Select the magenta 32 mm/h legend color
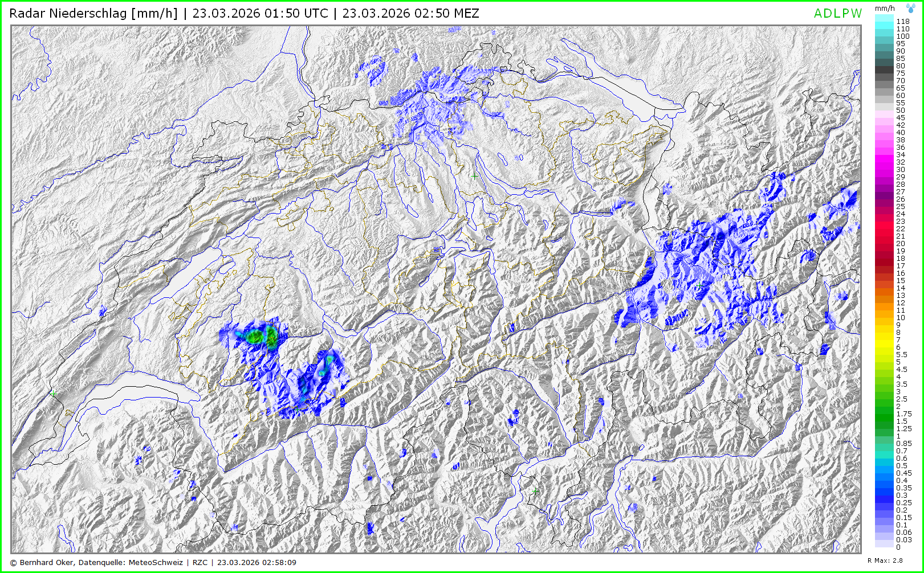 pyautogui.click(x=884, y=162)
